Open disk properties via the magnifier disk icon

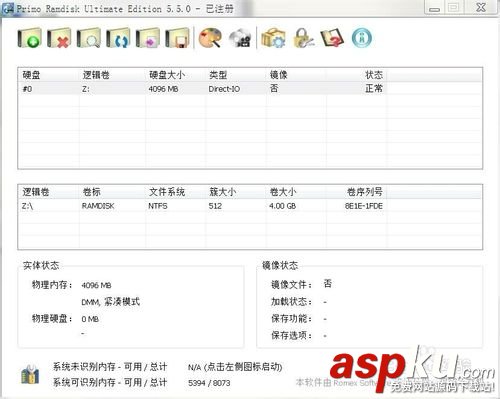click(89, 38)
